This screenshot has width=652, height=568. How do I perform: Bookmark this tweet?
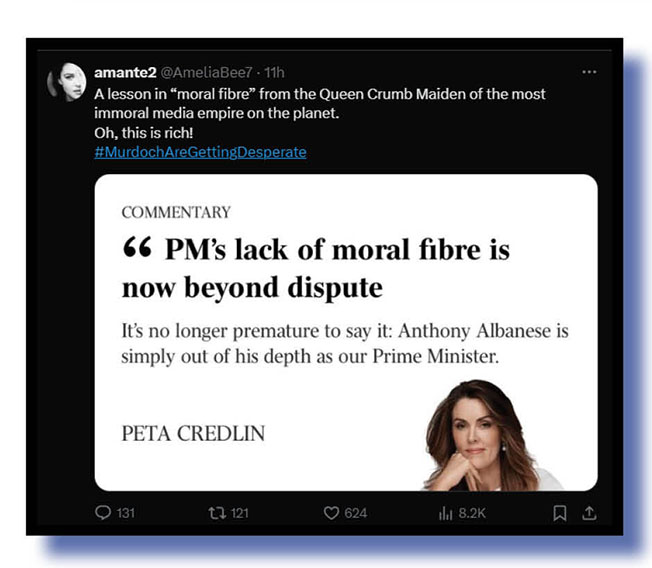coord(560,513)
